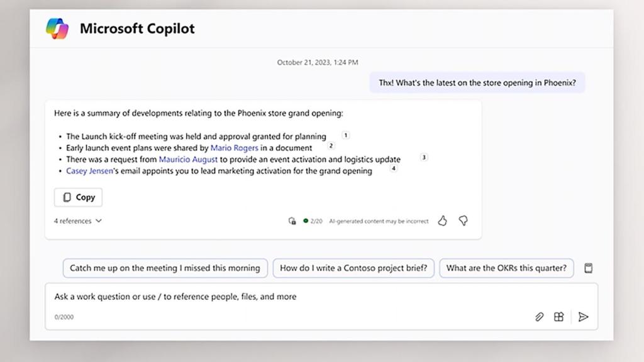Open citation reference number 1
The image size is (644, 362).
tap(345, 135)
